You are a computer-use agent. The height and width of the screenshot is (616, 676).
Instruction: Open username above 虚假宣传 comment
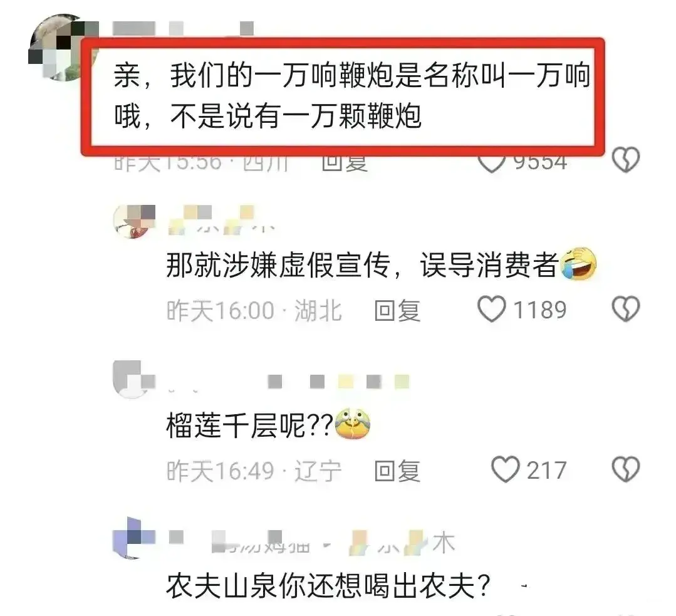pyautogui.click(x=221, y=220)
